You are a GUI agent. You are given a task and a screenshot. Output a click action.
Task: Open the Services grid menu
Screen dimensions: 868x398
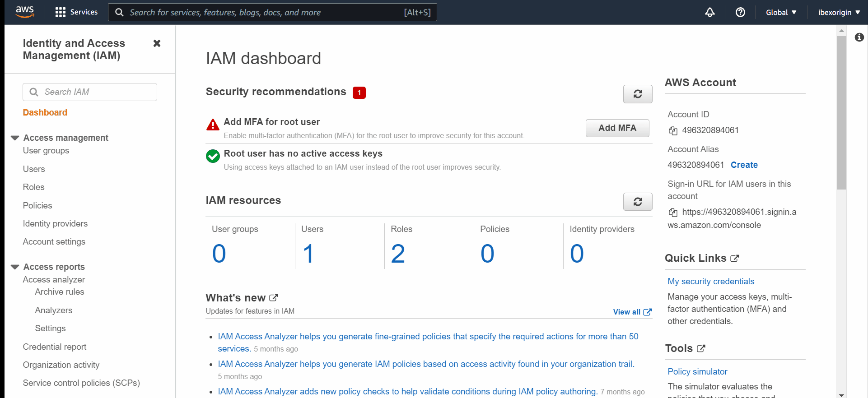(76, 12)
